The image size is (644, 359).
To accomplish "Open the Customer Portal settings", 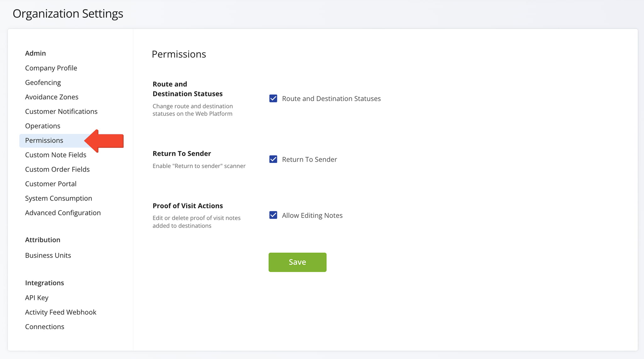I will (51, 184).
